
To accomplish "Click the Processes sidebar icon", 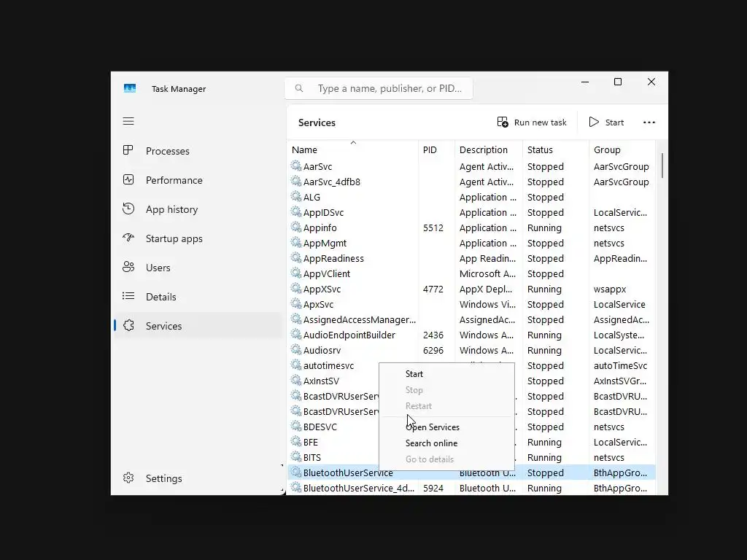I will coord(128,150).
